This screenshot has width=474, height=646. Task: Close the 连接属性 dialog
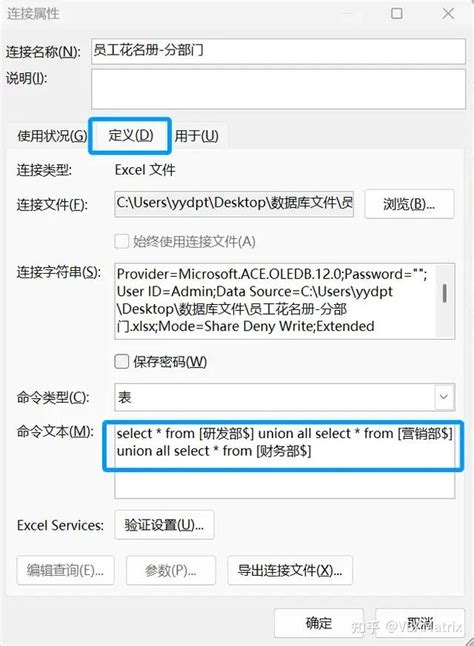coord(448,14)
